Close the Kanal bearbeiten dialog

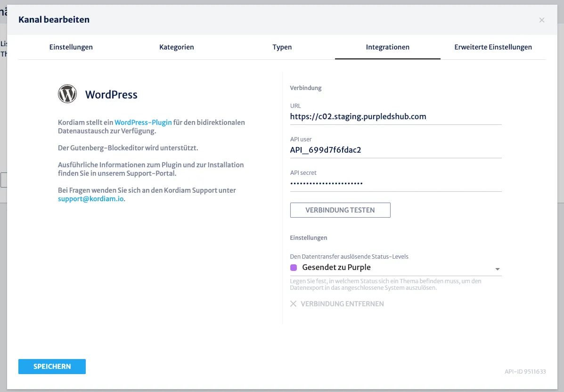[542, 20]
